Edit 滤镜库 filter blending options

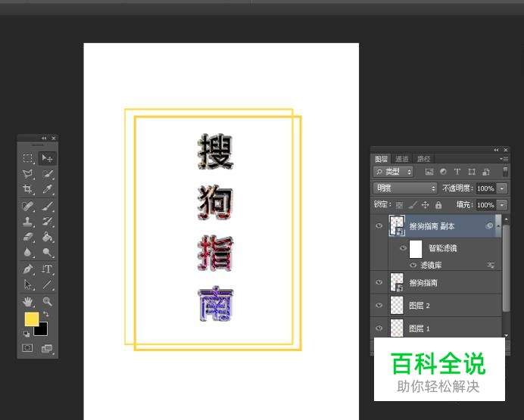pos(491,265)
